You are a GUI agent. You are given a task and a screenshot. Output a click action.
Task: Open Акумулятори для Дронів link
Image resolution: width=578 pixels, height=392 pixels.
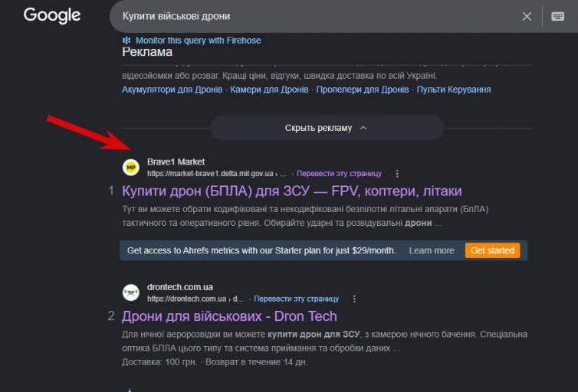pyautogui.click(x=172, y=90)
